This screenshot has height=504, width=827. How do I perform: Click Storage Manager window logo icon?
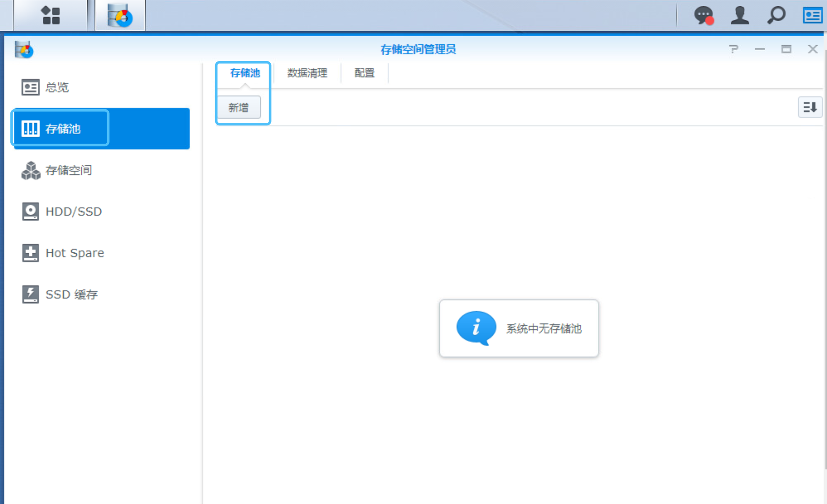coord(24,49)
